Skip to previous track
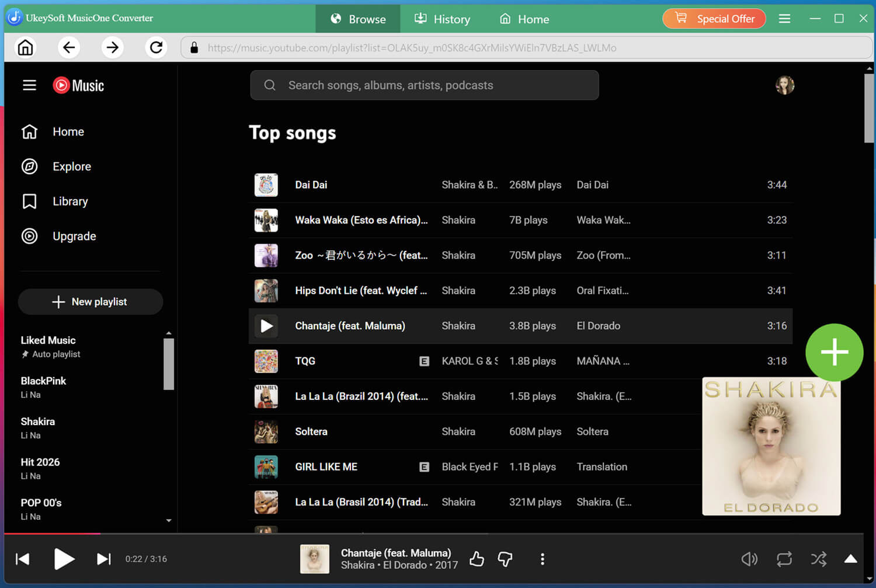Image resolution: width=876 pixels, height=588 pixels. click(x=23, y=559)
